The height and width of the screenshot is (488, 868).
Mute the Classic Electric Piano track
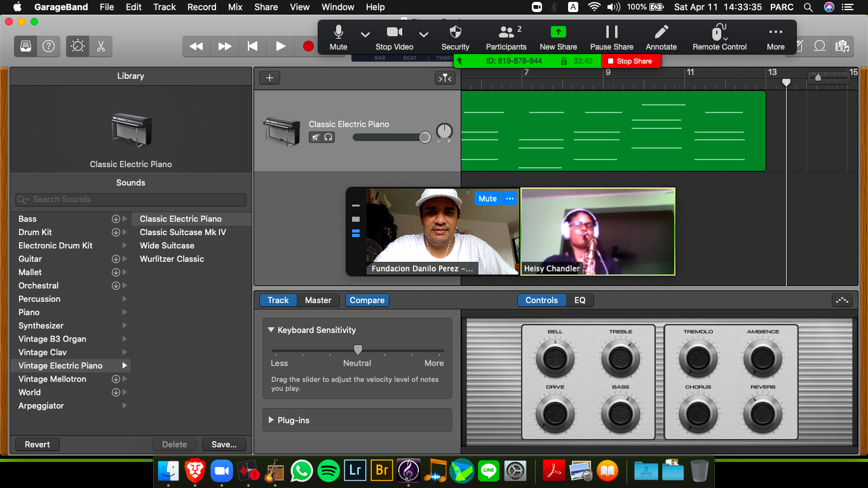tap(315, 137)
